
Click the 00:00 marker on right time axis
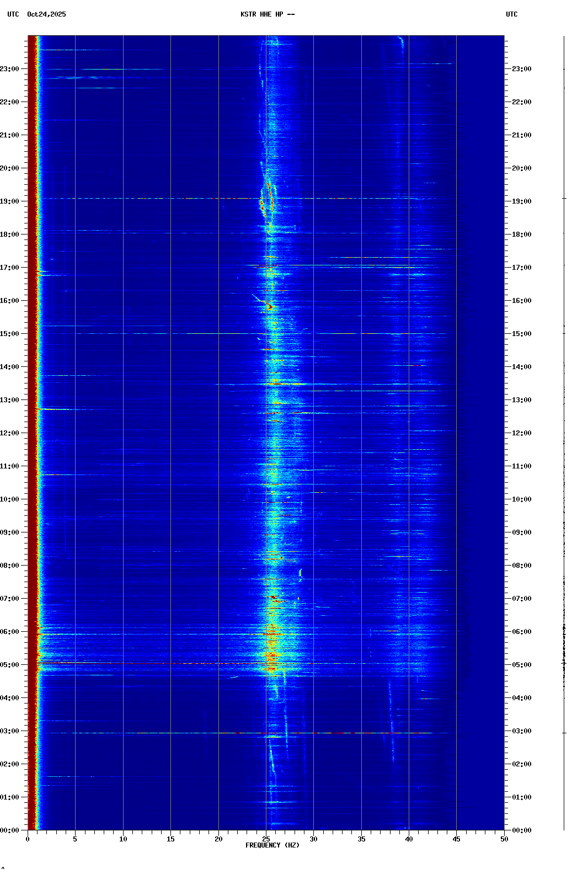521,830
